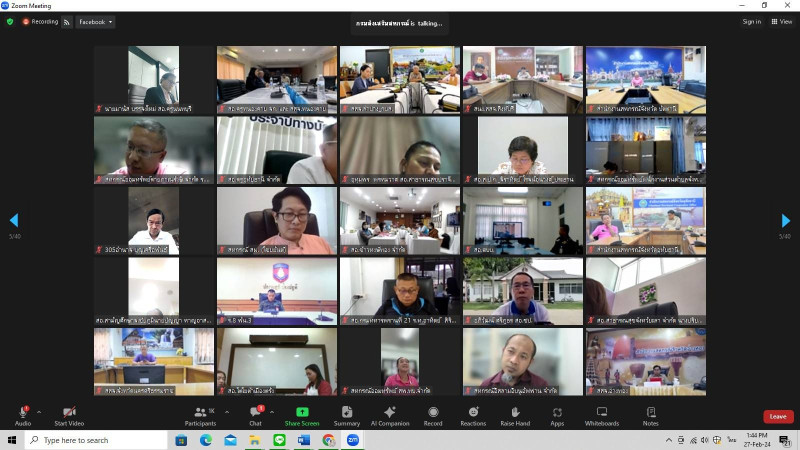This screenshot has height=450, width=800.
Task: Open the View layout menu
Action: click(x=779, y=21)
